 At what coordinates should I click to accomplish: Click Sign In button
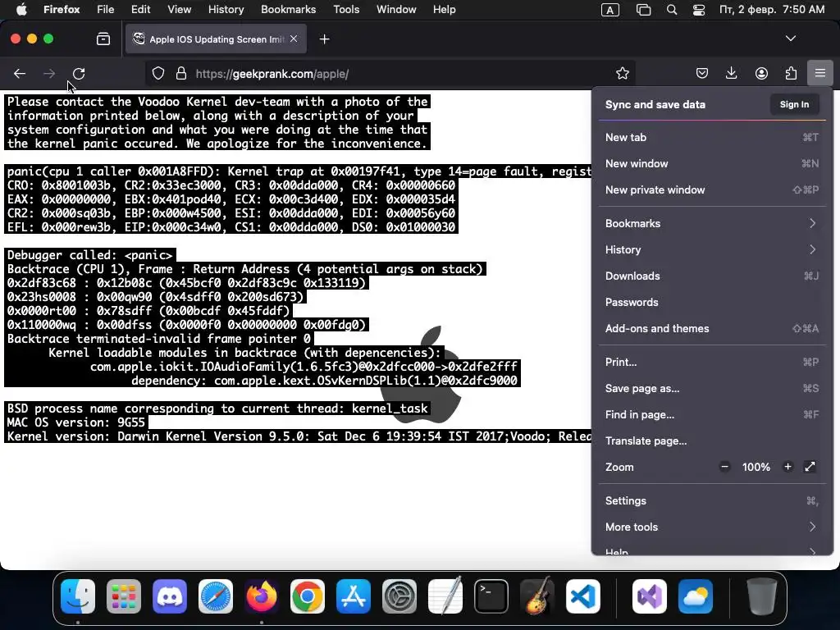pyautogui.click(x=794, y=104)
